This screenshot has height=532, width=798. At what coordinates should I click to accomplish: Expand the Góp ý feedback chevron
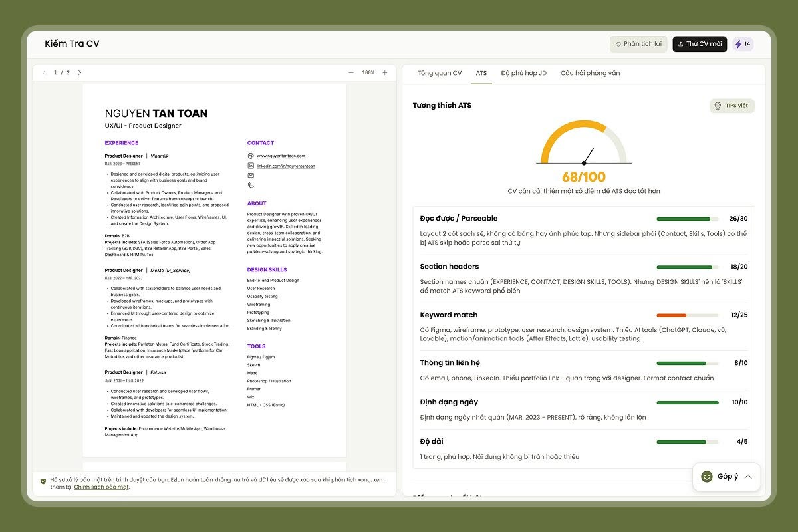pos(748,477)
